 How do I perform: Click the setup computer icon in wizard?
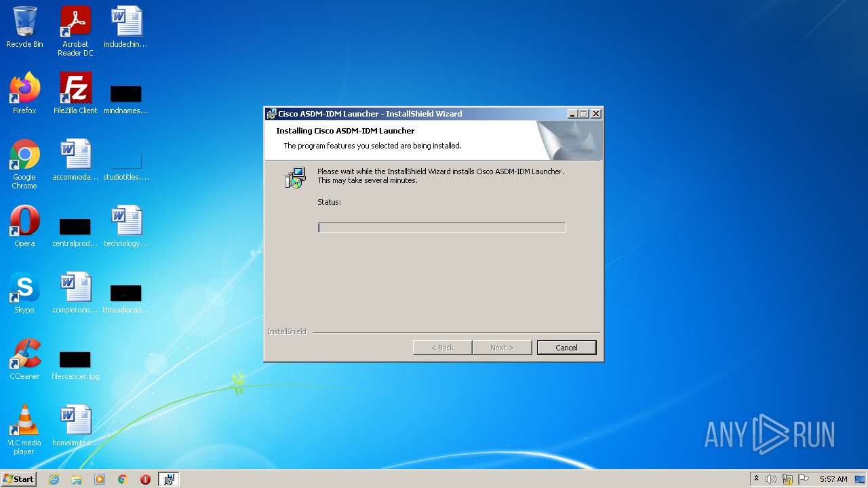click(295, 178)
